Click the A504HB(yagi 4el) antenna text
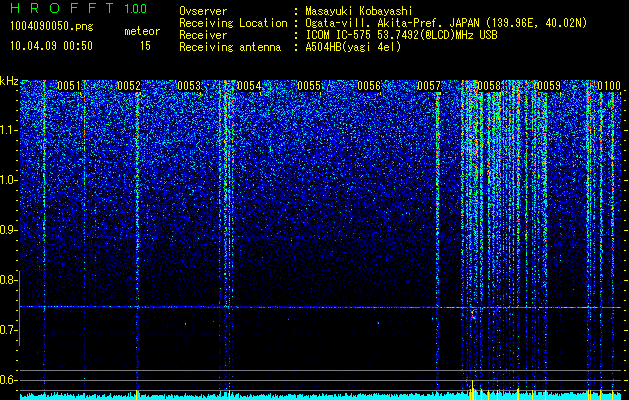Viewport: 629px width, 400px height. pos(353,47)
